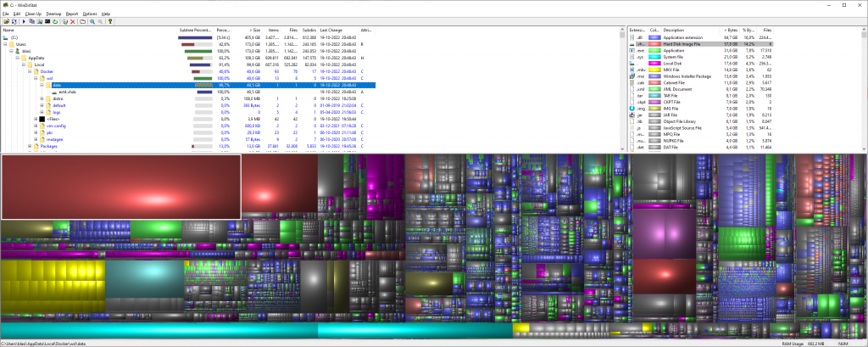Expand the distro folder node
This screenshot has height=347, width=868.
click(42, 98)
